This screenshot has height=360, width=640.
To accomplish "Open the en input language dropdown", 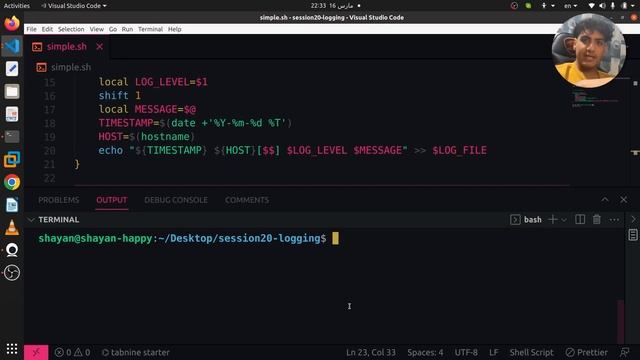I will [x=570, y=6].
